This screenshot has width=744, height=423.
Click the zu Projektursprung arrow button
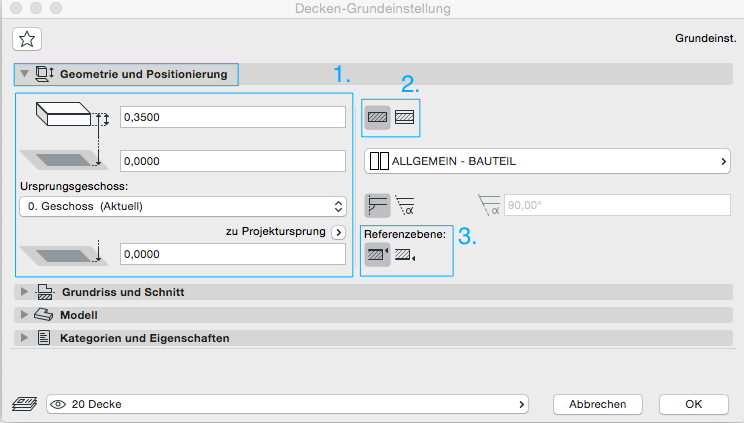pyautogui.click(x=338, y=232)
